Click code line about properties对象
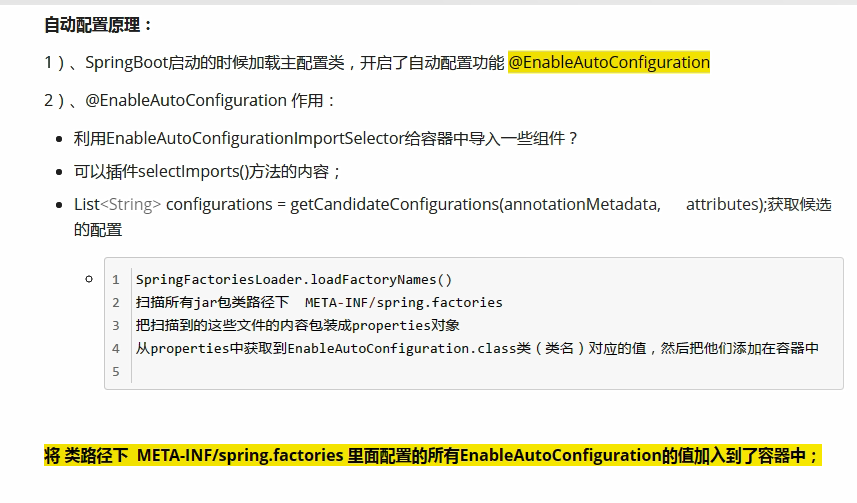This screenshot has height=503, width=857. tap(297, 325)
